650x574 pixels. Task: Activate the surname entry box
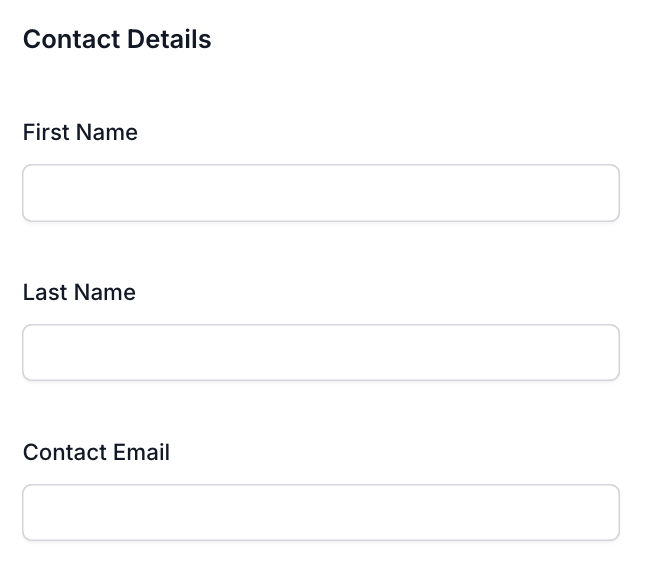(321, 353)
